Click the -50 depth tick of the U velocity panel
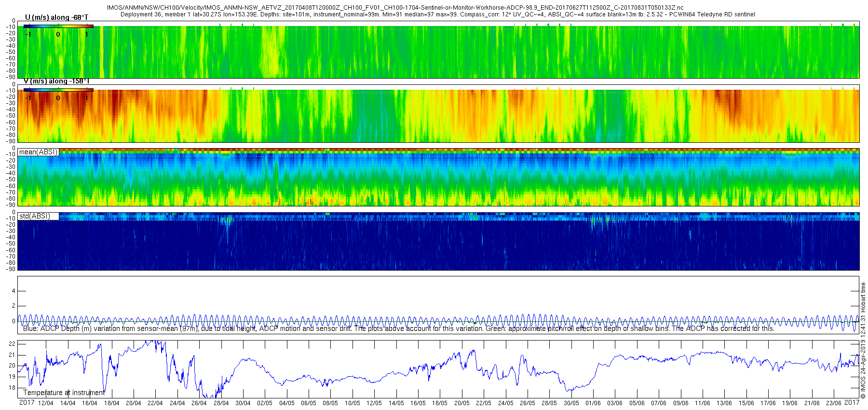This screenshot has height=410, width=868. point(11,52)
